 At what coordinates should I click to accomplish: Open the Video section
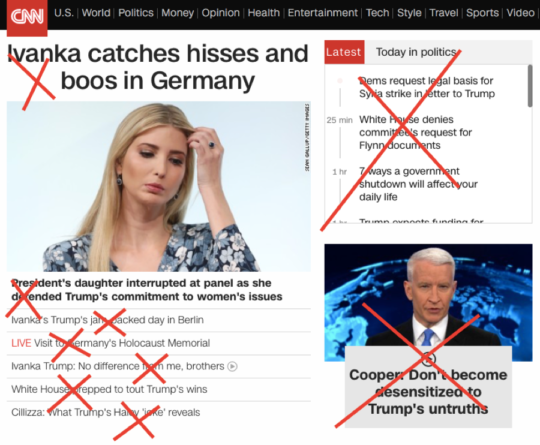coord(520,13)
